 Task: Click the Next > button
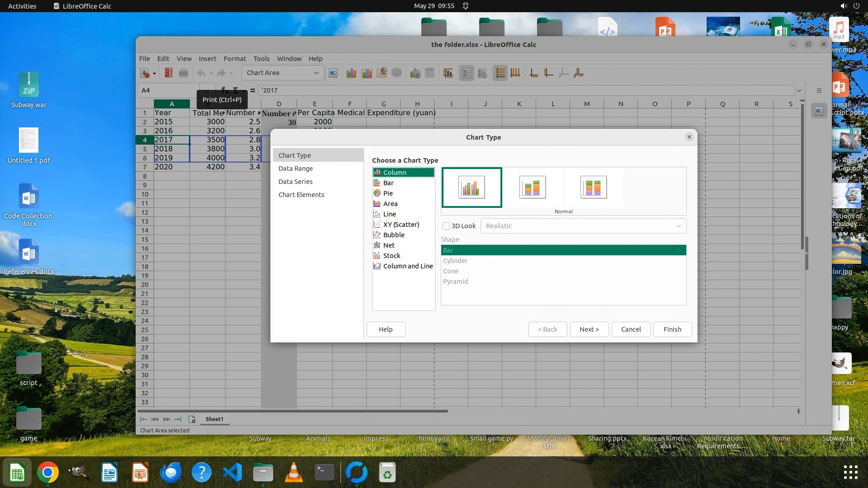point(589,329)
